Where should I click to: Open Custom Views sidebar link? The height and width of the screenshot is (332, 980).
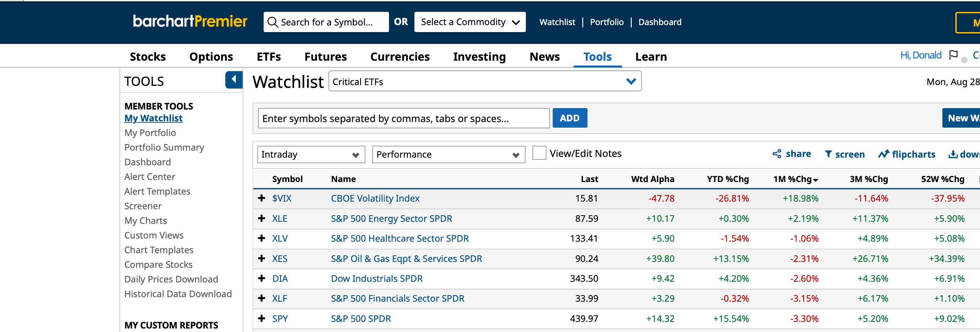pos(154,235)
